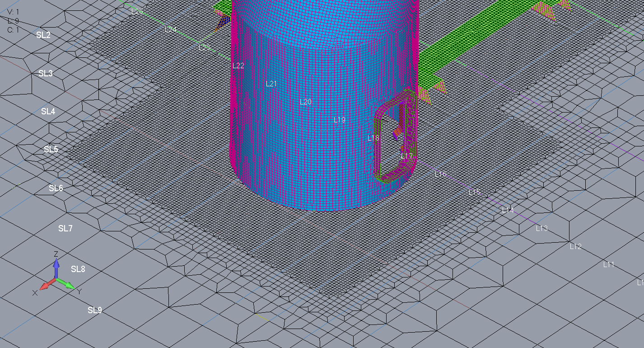Click the C: 1 indicator text
This screenshot has height=348, width=644.
13,30
